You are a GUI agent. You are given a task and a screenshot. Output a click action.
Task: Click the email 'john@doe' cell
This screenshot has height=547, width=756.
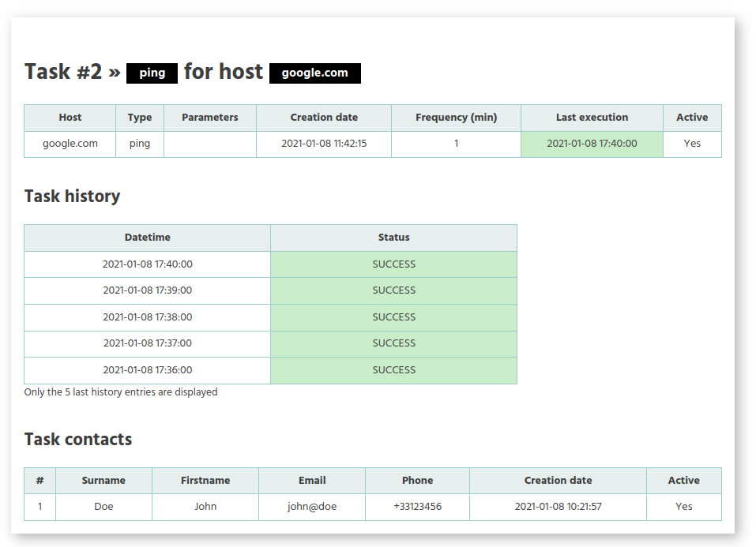(312, 507)
